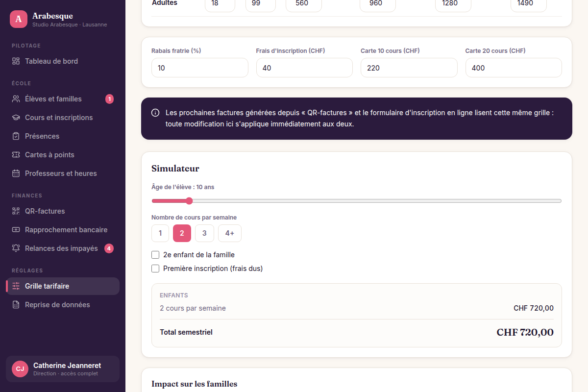Screen dimensions: 588x392
Task: Click the CJ user avatar
Action: coord(20,369)
